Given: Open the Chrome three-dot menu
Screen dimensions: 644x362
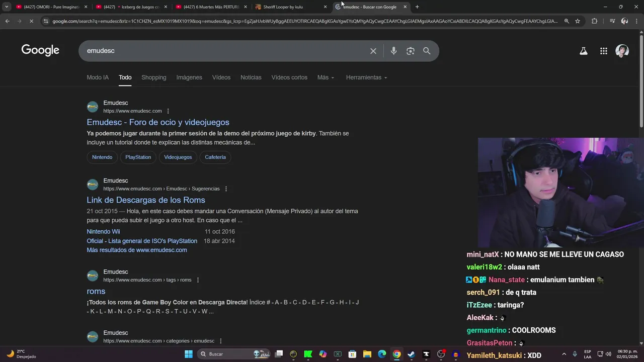Looking at the screenshot, I should point(637,21).
